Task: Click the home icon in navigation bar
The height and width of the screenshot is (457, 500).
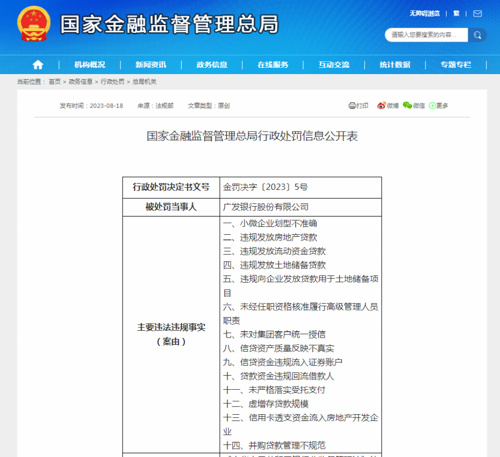Action: (x=38, y=65)
